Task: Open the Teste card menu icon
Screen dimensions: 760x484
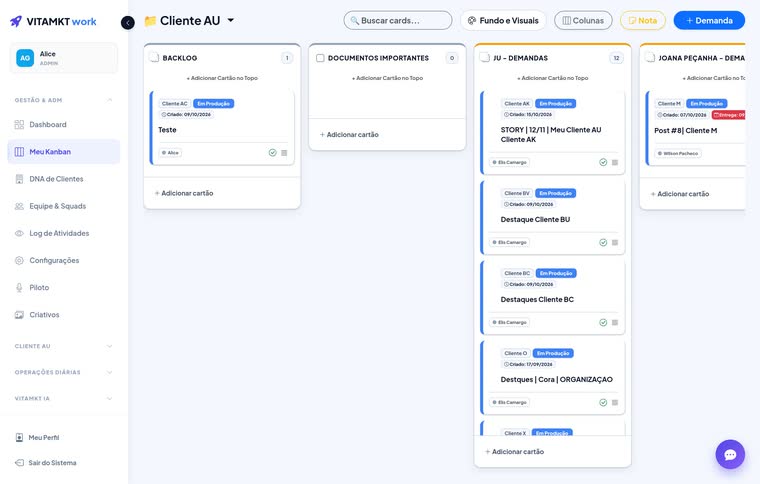Action: (x=284, y=153)
